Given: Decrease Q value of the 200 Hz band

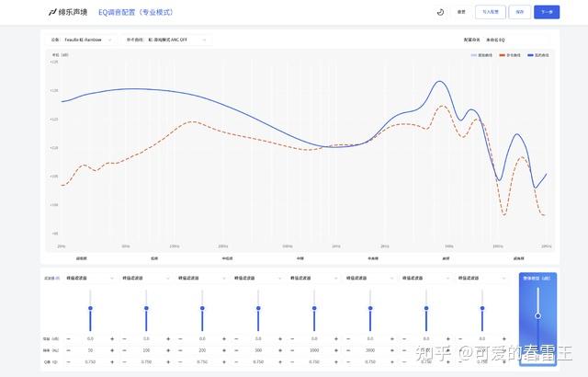Looking at the screenshot, I should click(180, 362).
